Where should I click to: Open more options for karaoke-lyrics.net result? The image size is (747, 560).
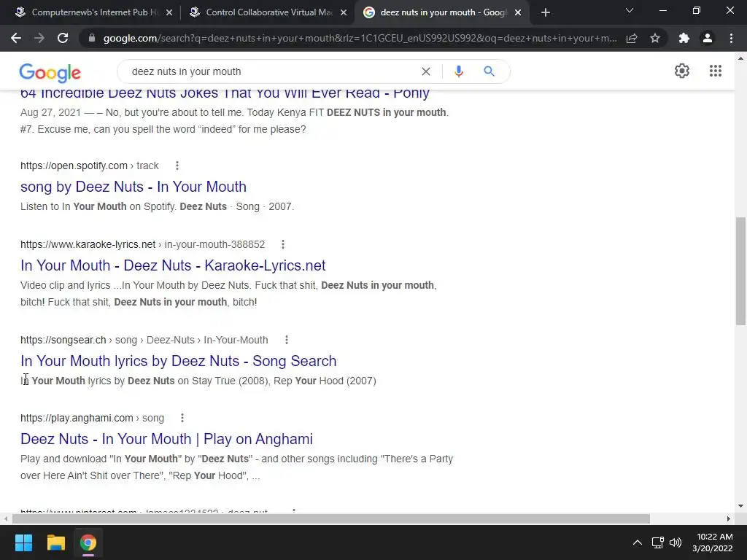[283, 244]
